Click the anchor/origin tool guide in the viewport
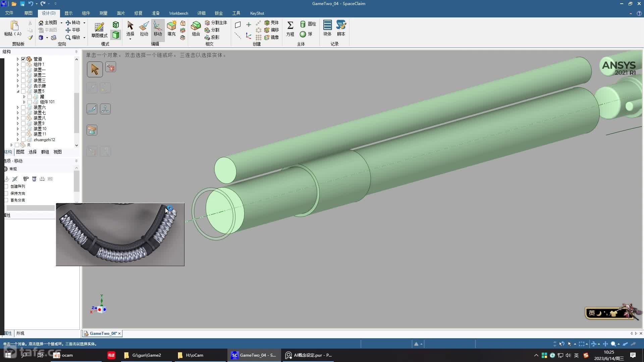 (x=105, y=109)
